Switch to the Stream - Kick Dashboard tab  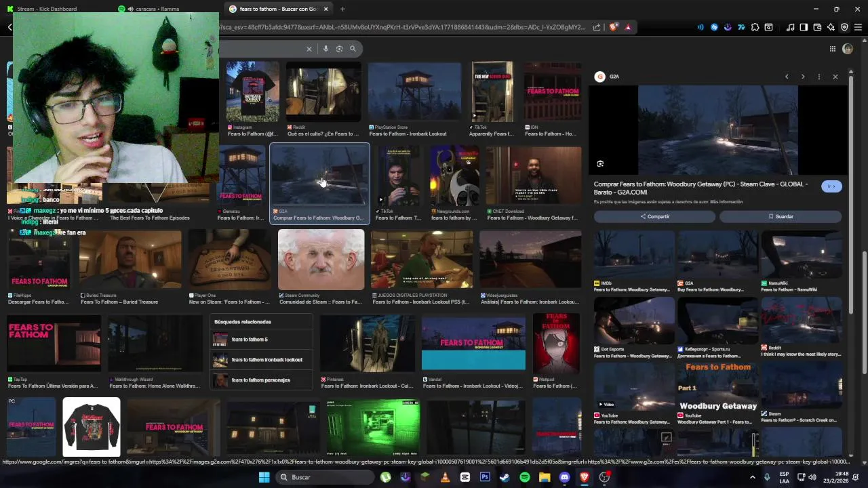pos(46,9)
